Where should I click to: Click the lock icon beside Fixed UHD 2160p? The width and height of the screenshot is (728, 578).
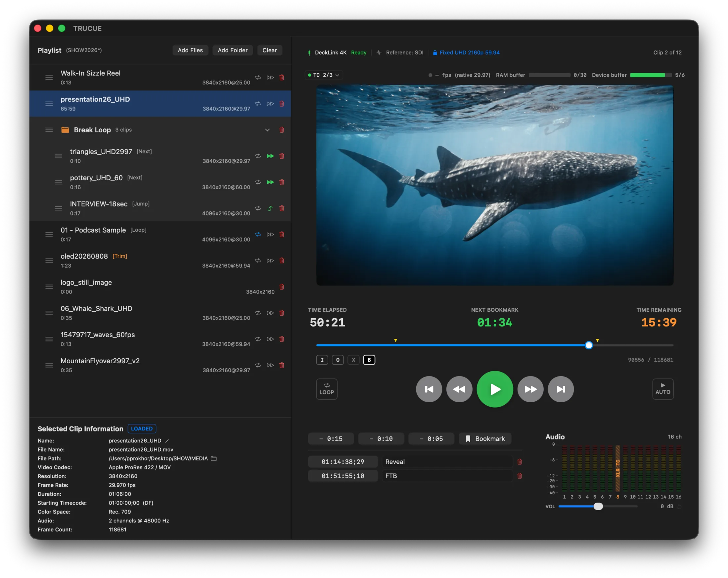pos(435,53)
